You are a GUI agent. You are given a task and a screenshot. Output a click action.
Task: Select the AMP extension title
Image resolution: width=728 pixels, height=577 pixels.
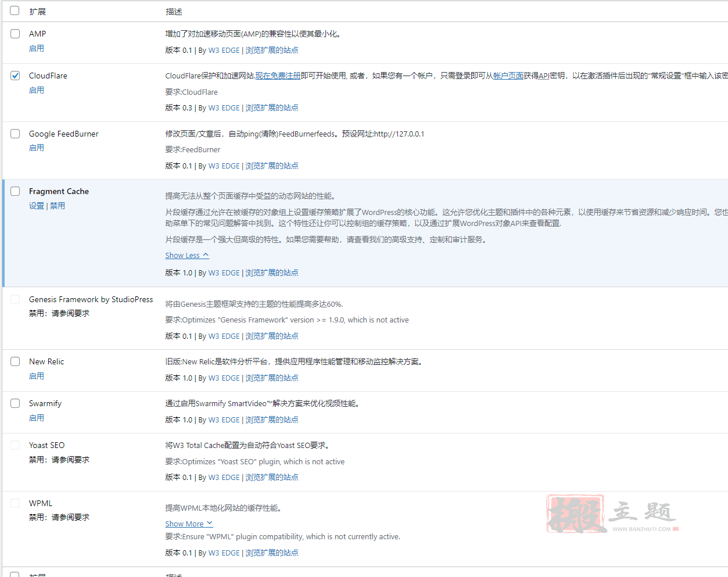coord(37,34)
